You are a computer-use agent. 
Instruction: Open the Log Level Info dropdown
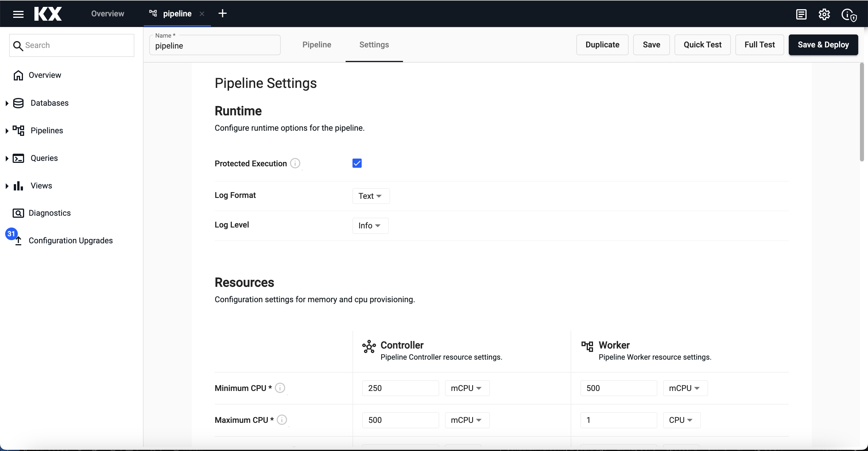pyautogui.click(x=370, y=226)
